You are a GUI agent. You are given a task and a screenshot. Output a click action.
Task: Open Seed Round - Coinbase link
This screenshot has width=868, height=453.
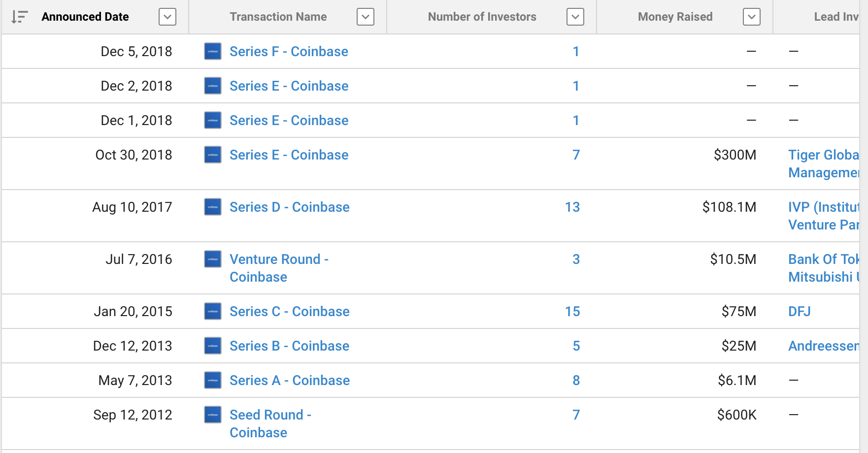click(270, 423)
